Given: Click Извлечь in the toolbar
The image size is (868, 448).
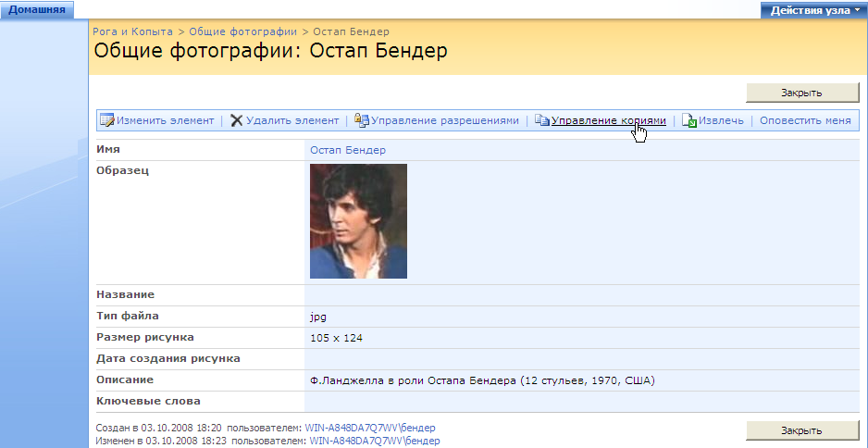Looking at the screenshot, I should click(x=721, y=120).
